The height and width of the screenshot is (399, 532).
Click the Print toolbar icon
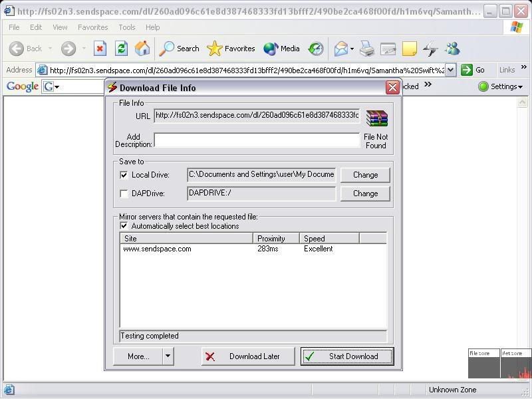tap(367, 49)
